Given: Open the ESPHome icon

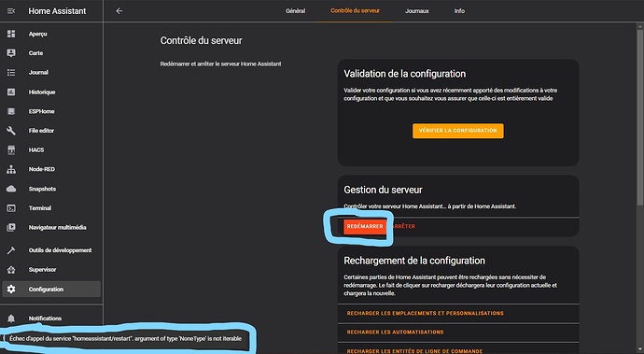Looking at the screenshot, I should [x=11, y=111].
